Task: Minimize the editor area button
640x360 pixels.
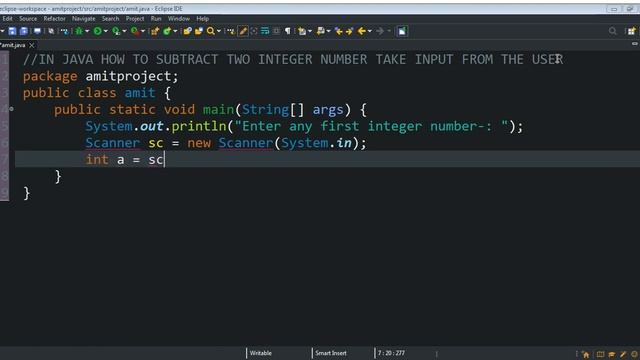Action: (x=635, y=44)
